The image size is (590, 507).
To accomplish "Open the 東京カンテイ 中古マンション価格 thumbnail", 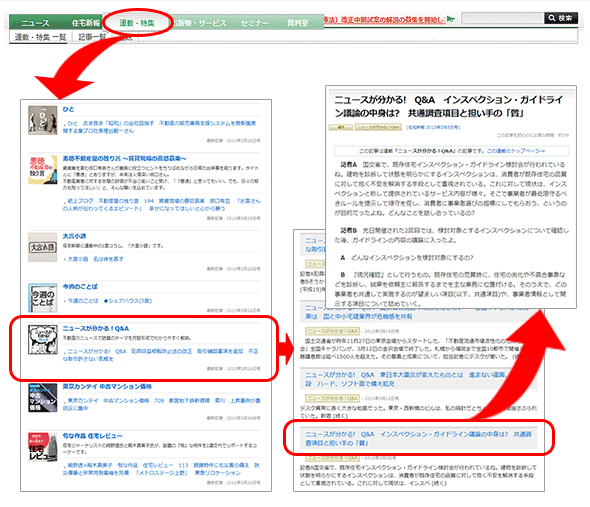I will point(43,398).
